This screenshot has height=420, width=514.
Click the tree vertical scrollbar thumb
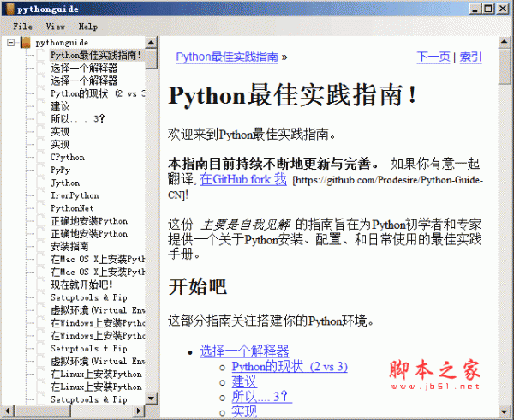[151, 59]
